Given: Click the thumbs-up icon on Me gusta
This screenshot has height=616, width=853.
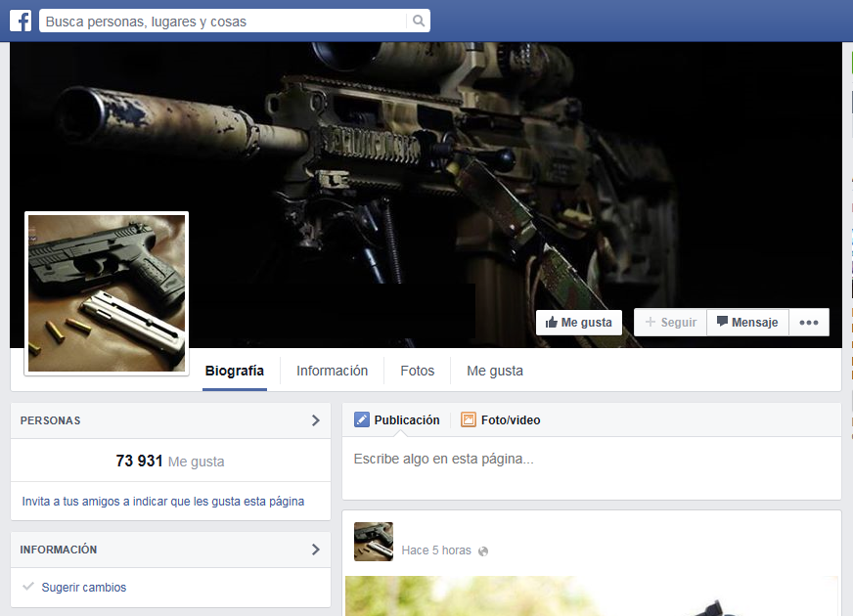Looking at the screenshot, I should click(552, 323).
